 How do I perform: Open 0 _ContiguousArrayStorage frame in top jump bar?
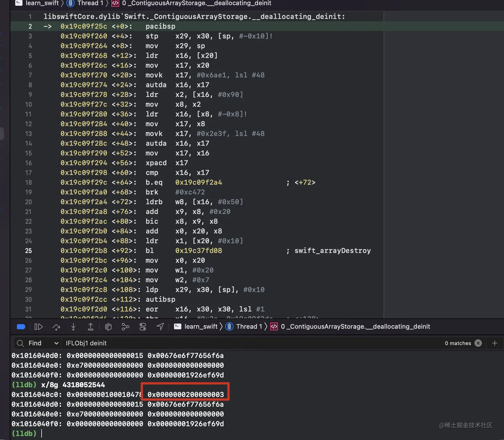pos(197,3)
